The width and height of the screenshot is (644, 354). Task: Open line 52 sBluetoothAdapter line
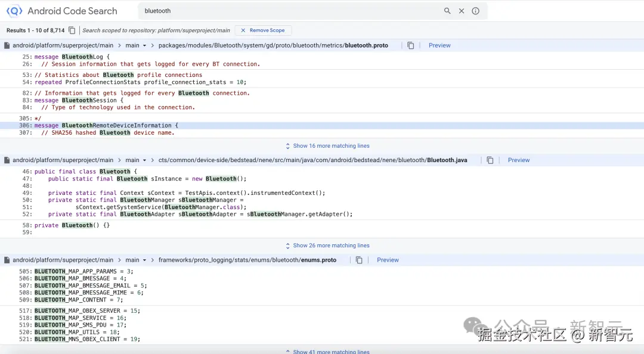pos(200,215)
